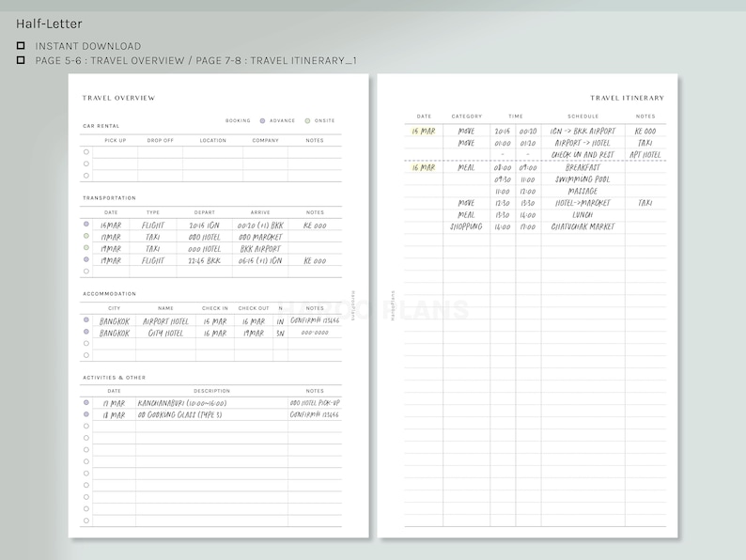Click the highlighted '15 MAR' itinerary date
Screen dimensions: 746x560
point(424,132)
